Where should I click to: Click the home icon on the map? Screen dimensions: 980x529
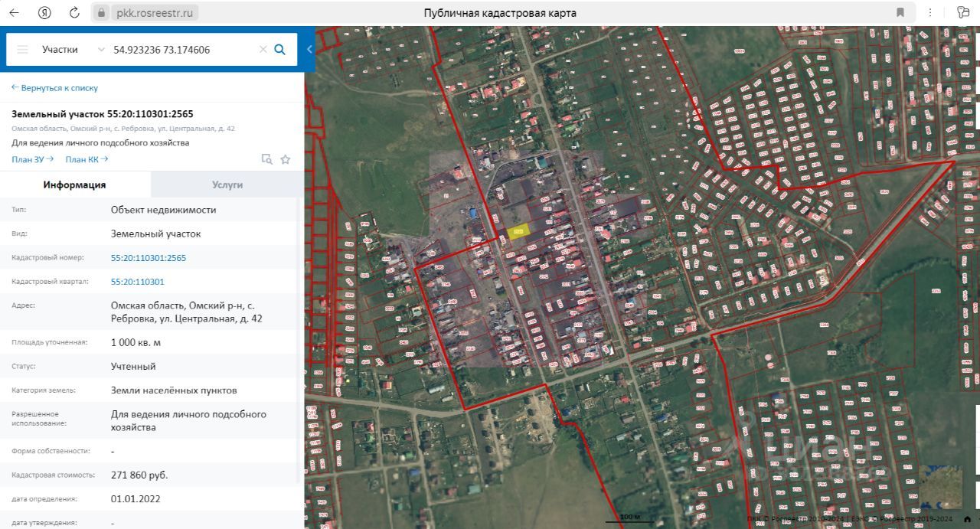(x=967, y=519)
